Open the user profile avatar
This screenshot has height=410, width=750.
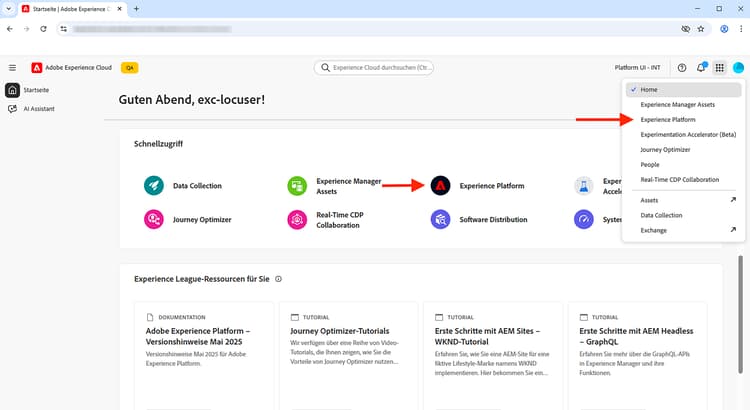click(x=739, y=68)
